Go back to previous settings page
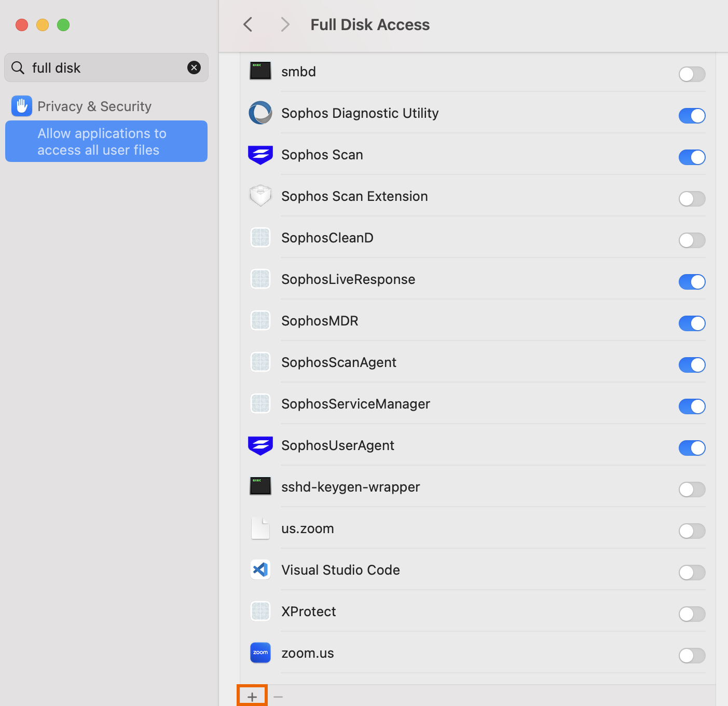The height and width of the screenshot is (706, 728). (x=248, y=24)
